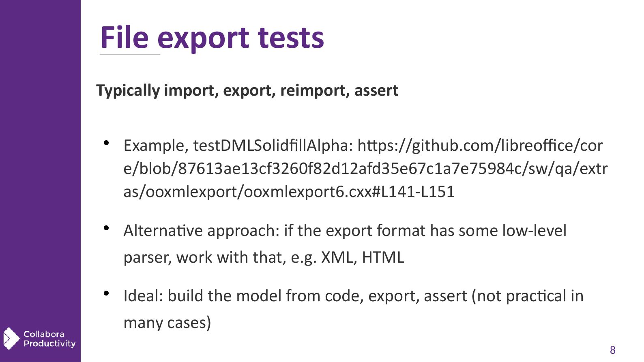Click the text 'many cases)'
Image resolution: width=644 pixels, height=362 pixels.
167,323
